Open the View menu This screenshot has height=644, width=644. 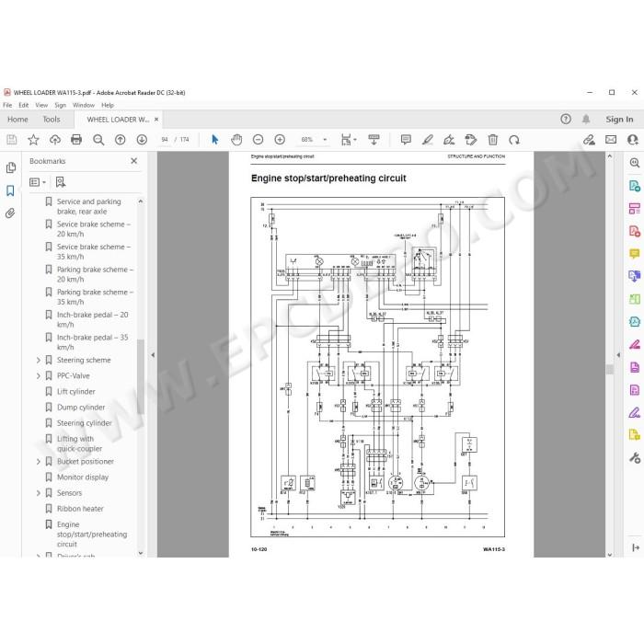point(41,105)
